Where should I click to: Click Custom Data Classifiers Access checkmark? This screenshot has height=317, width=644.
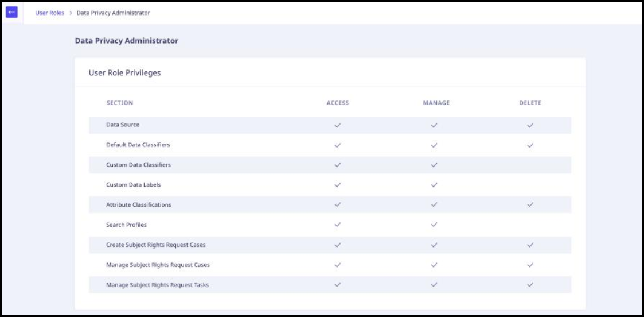[338, 165]
